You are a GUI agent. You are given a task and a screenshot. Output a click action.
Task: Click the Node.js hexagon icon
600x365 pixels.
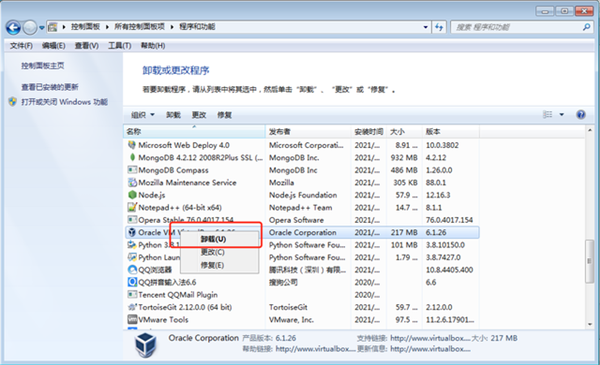tap(132, 195)
